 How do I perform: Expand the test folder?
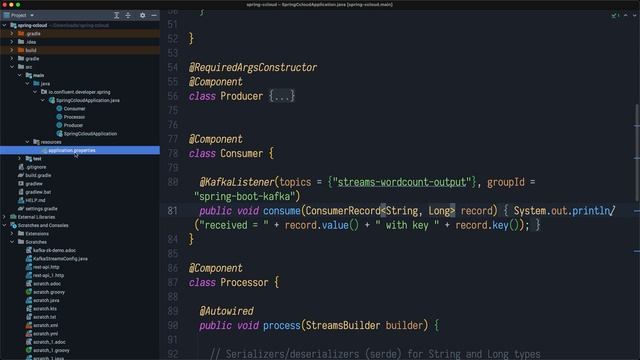pyautogui.click(x=20, y=158)
